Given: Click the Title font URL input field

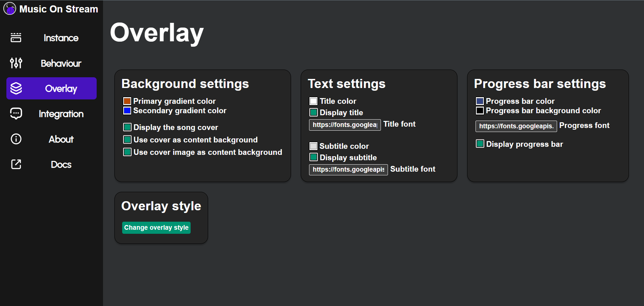Looking at the screenshot, I should pyautogui.click(x=344, y=125).
